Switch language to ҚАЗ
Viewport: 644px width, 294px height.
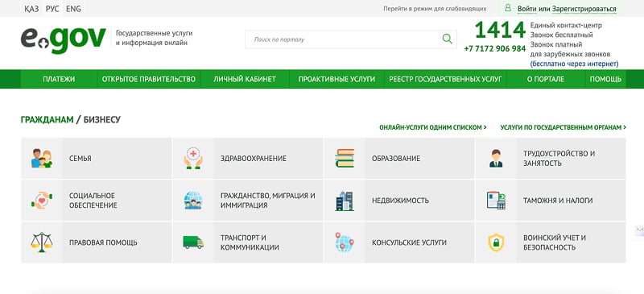click(31, 9)
